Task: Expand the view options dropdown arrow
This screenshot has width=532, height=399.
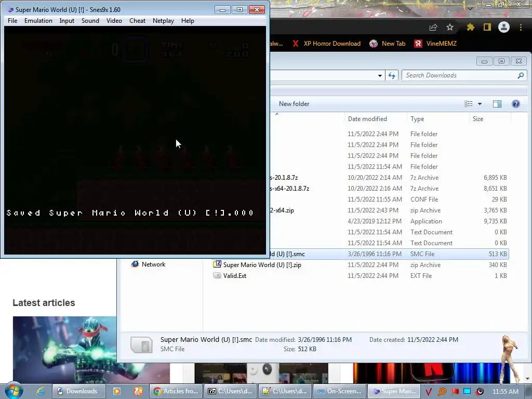Action: point(480,104)
